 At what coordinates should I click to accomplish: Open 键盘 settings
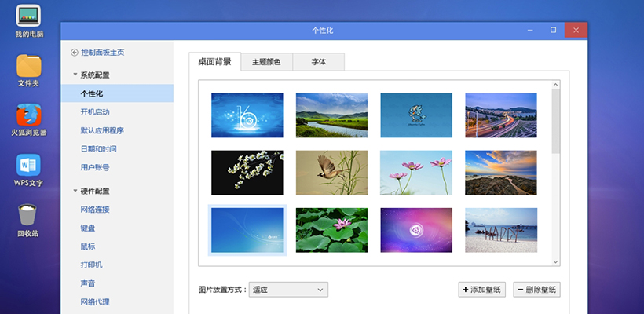click(x=88, y=228)
